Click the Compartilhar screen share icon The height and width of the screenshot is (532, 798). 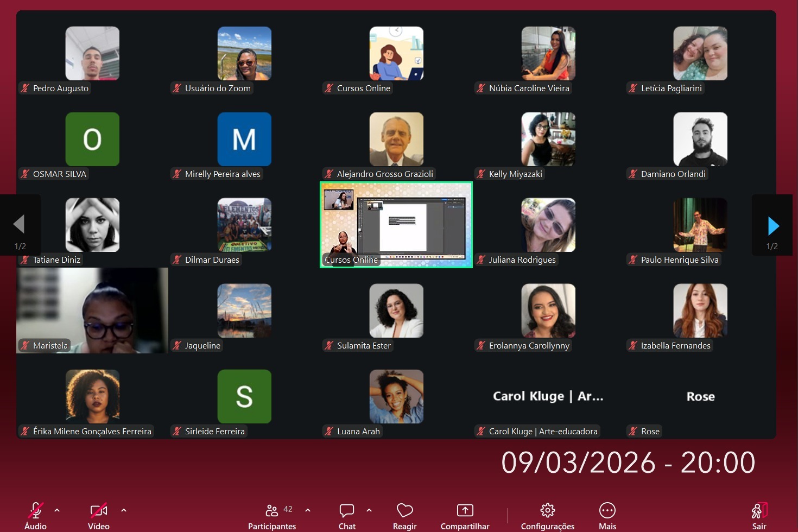pos(465,510)
